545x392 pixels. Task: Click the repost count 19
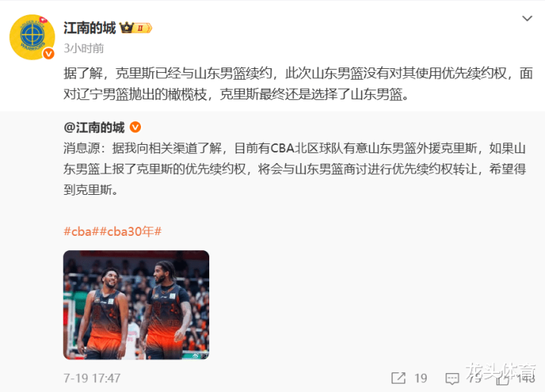[x=421, y=378]
